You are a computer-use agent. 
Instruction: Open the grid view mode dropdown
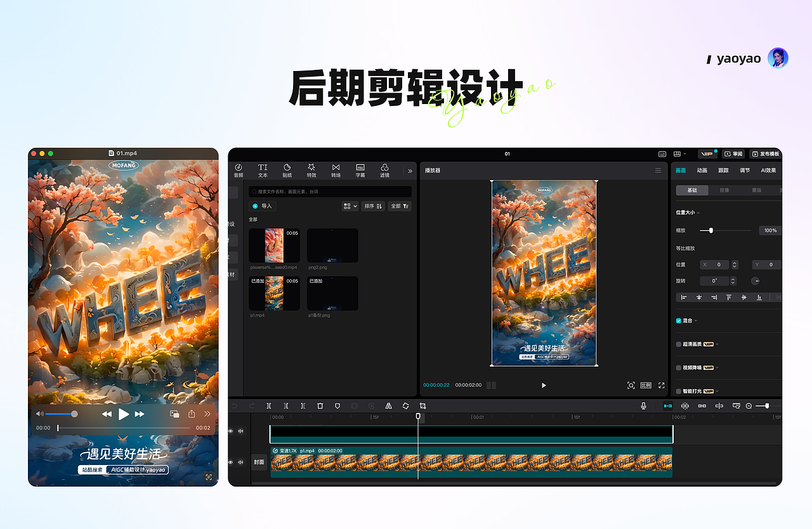click(350, 206)
